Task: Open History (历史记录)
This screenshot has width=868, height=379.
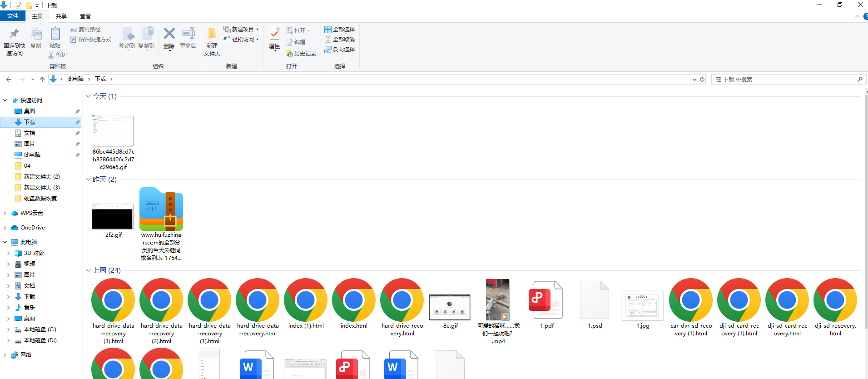Action: pyautogui.click(x=301, y=53)
